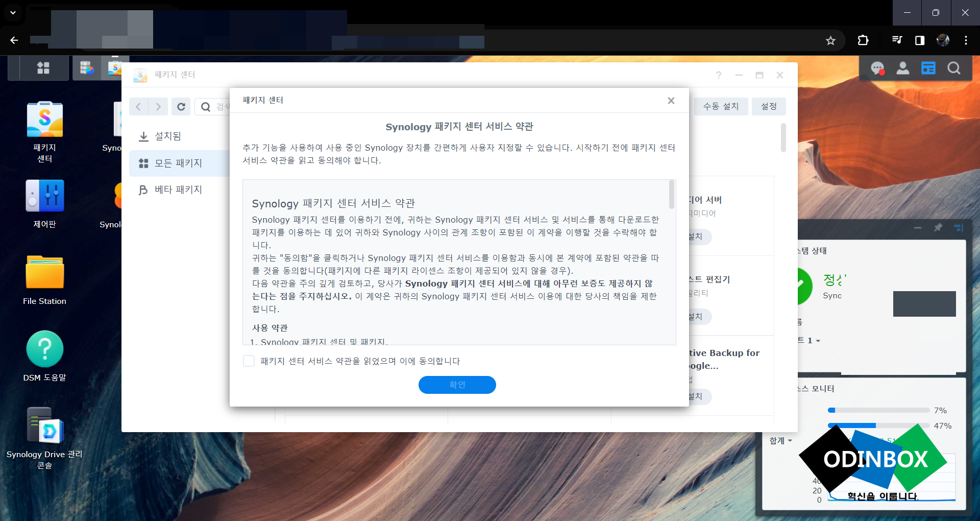980x521 pixels.
Task: Open the taskbar Package Center icon
Action: pos(115,68)
